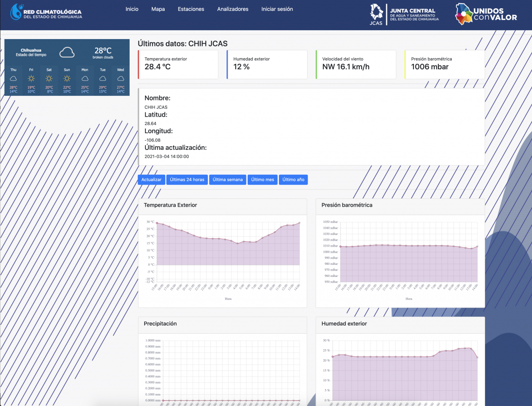532x406 pixels.
Task: Open the Analizadores section
Action: [233, 9]
